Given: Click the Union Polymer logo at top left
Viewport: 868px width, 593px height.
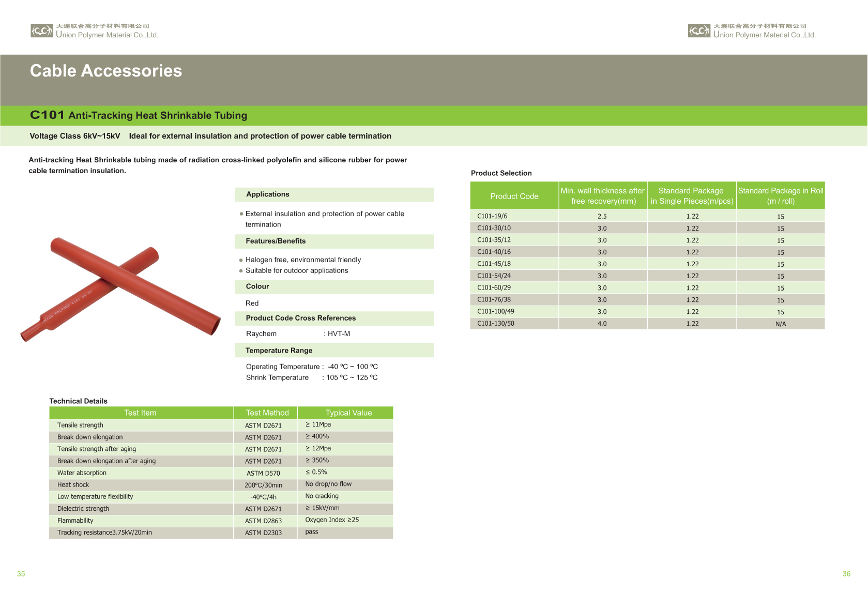Looking at the screenshot, I should tap(42, 31).
